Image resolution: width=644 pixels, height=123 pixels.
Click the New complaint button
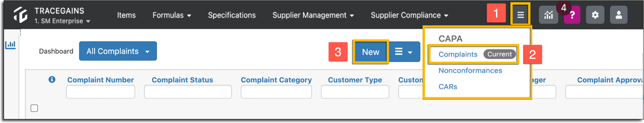point(371,52)
